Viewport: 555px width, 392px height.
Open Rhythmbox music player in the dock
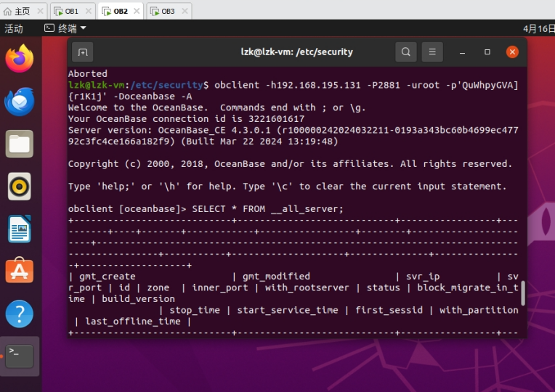(x=20, y=187)
